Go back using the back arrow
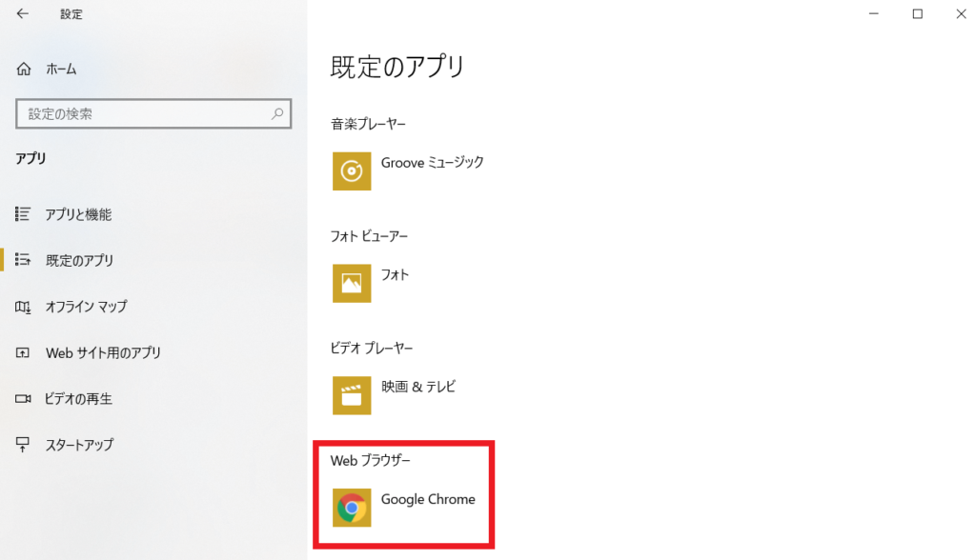The height and width of the screenshot is (560, 976). coord(22,14)
